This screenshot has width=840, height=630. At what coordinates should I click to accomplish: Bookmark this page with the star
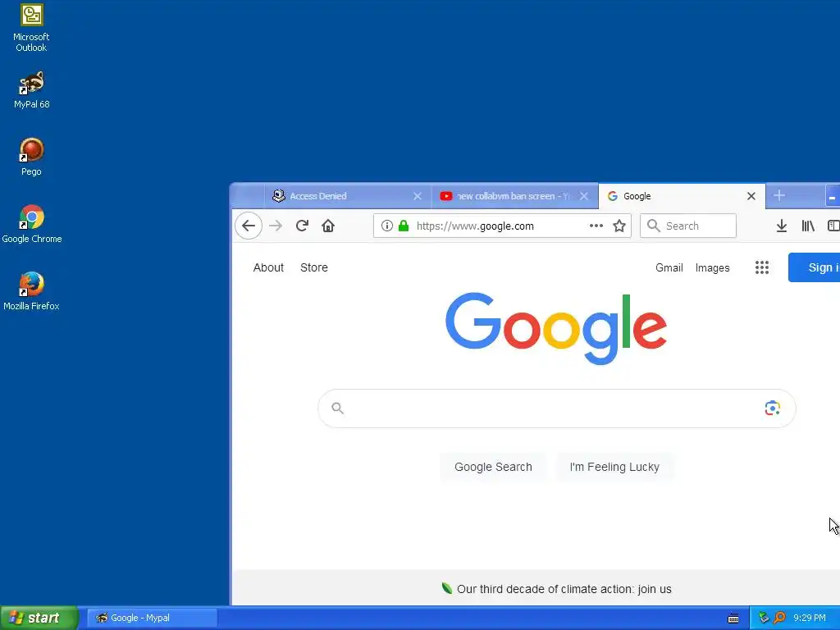point(619,226)
